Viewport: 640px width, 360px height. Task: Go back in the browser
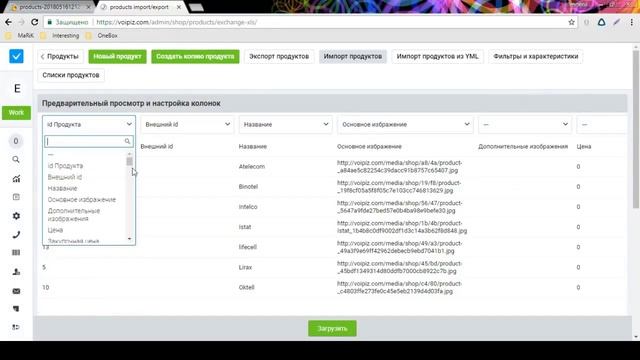(9, 22)
